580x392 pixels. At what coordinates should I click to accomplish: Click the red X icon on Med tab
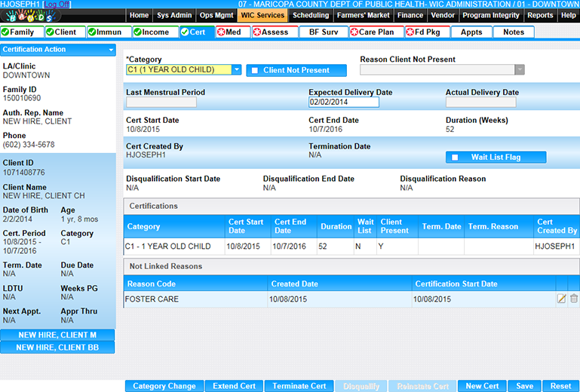point(222,32)
